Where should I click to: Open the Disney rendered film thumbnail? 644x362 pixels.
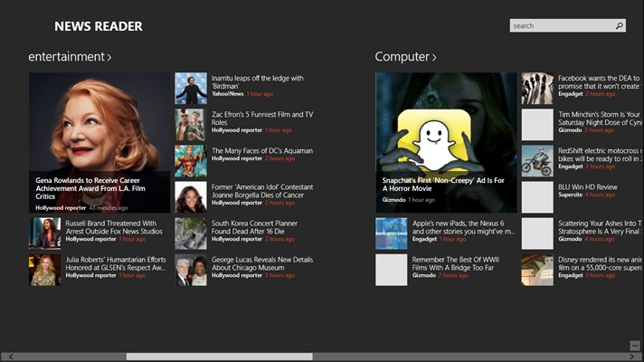pyautogui.click(x=537, y=270)
